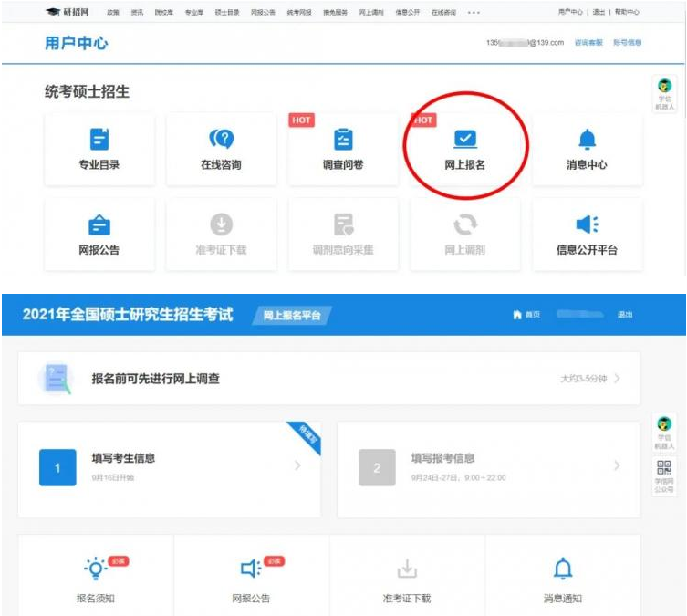687x616 pixels.
Task: Open 专业库 in top navigation
Action: [x=194, y=12]
